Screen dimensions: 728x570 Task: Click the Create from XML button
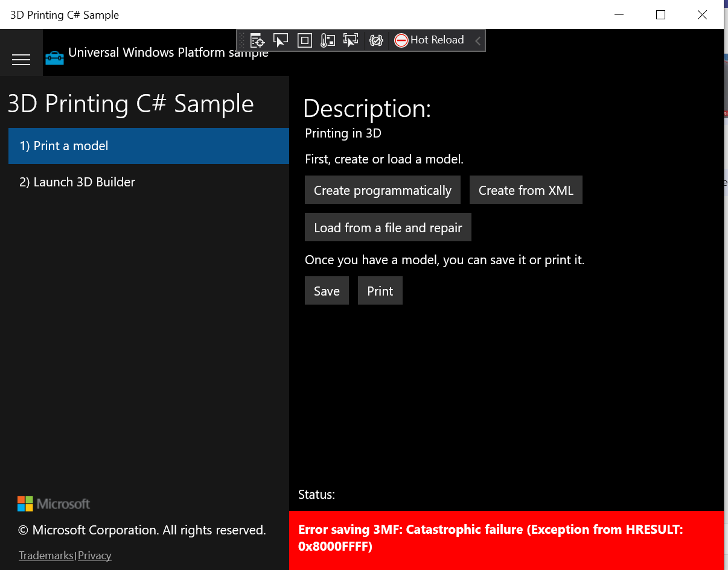525,189
